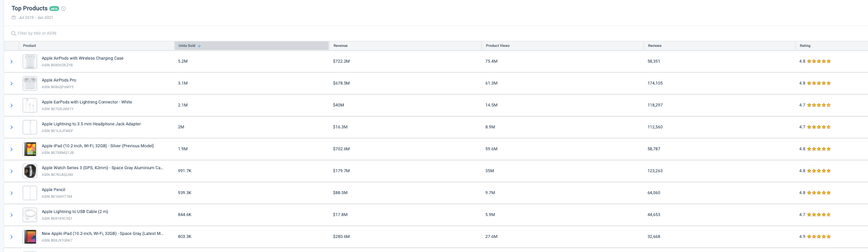Click the $702.6M revenue value

pyautogui.click(x=341, y=149)
